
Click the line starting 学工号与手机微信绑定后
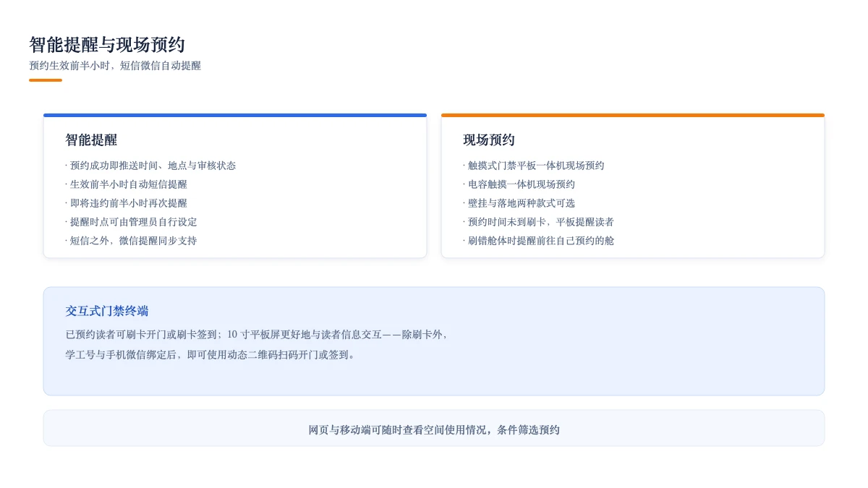(210, 355)
